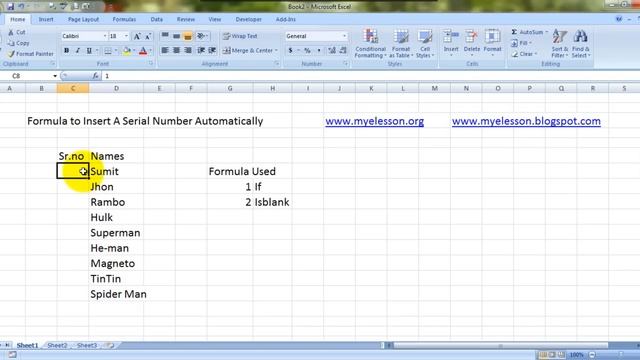Image resolution: width=640 pixels, height=360 pixels.
Task: Toggle Italic formatting
Action: coord(78,51)
